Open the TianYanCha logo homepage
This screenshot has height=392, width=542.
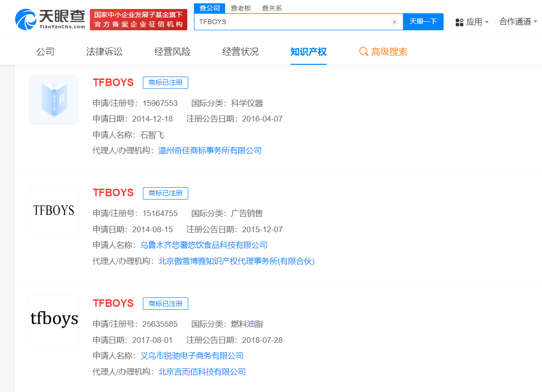click(51, 19)
